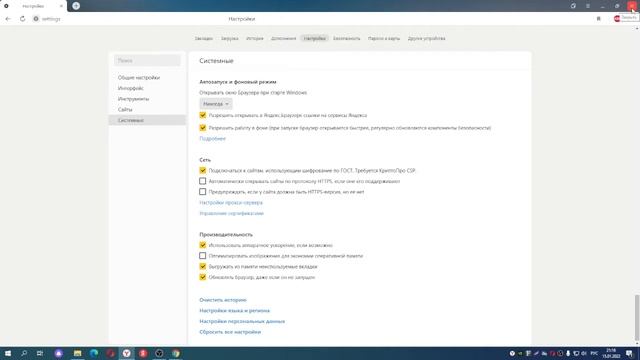Open the Никогда startup dropdown

216,104
